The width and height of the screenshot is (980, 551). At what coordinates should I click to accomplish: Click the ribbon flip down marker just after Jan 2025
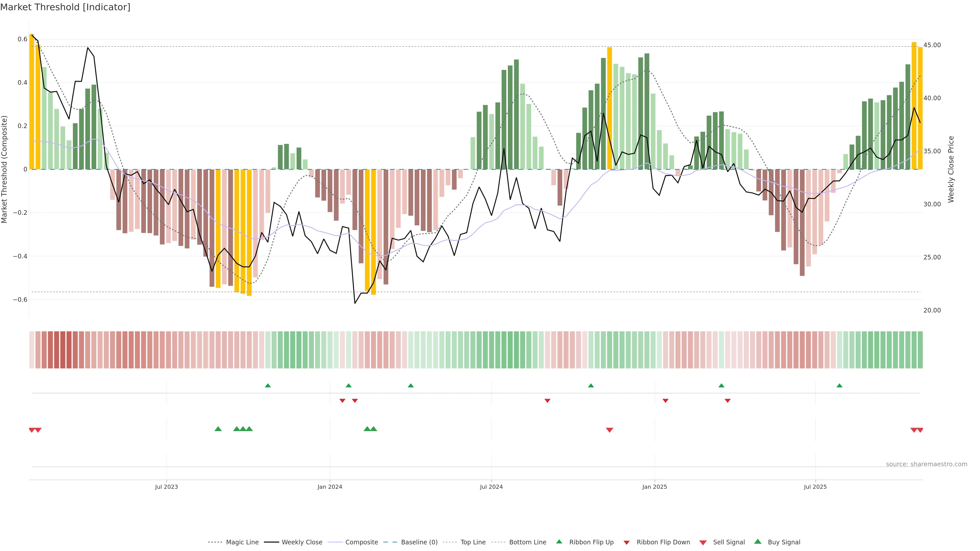(x=665, y=401)
